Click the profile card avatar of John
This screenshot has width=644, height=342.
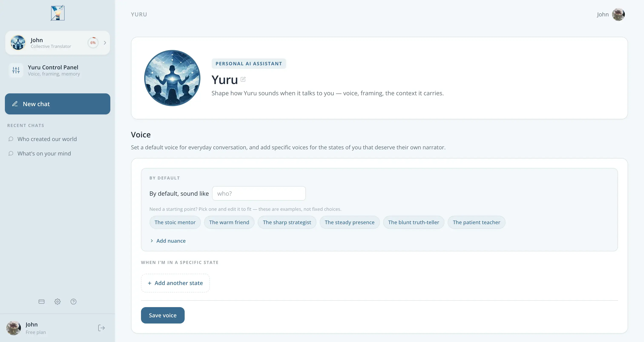coord(18,43)
